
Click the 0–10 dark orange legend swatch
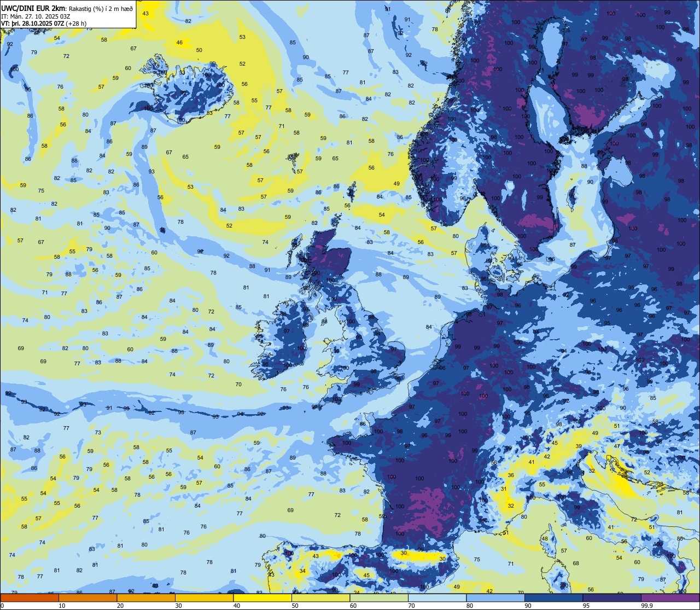[30, 597]
